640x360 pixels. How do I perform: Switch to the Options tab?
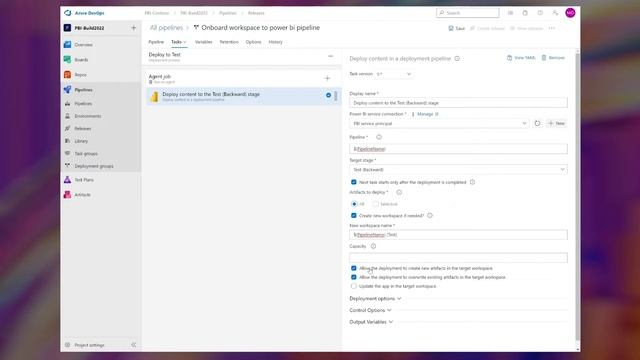tap(253, 42)
